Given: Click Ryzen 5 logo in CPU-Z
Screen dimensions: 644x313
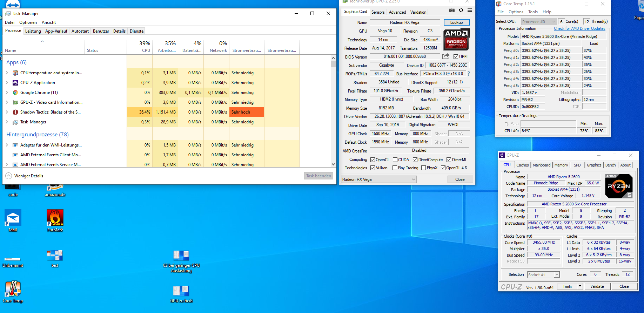Looking at the screenshot, I should point(619,186).
